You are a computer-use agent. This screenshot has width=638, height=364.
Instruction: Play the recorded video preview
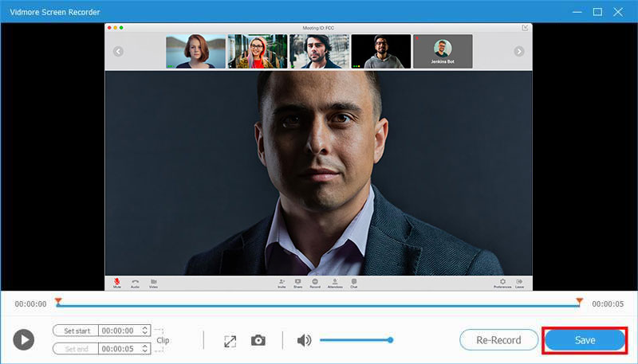24,340
